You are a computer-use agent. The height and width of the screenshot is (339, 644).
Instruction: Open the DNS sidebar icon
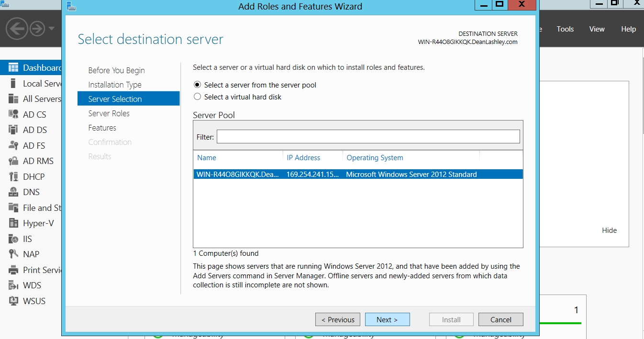coord(13,192)
